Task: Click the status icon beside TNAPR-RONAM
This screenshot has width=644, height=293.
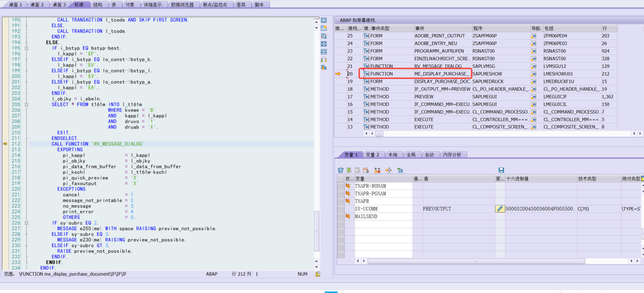Action: pyautogui.click(x=348, y=186)
